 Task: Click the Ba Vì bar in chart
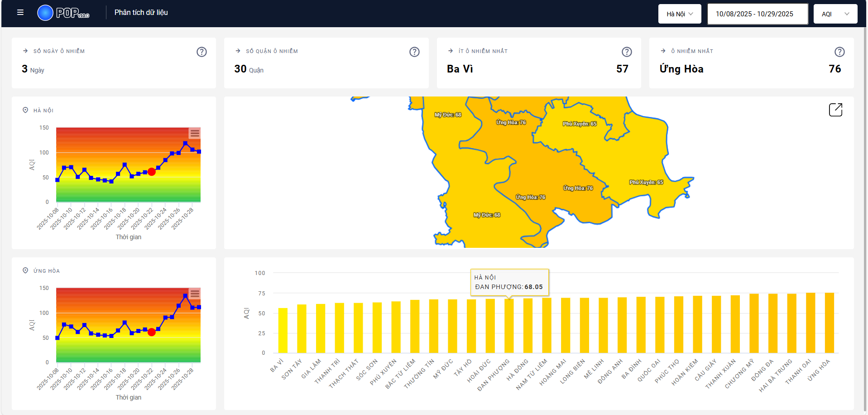coord(283,331)
